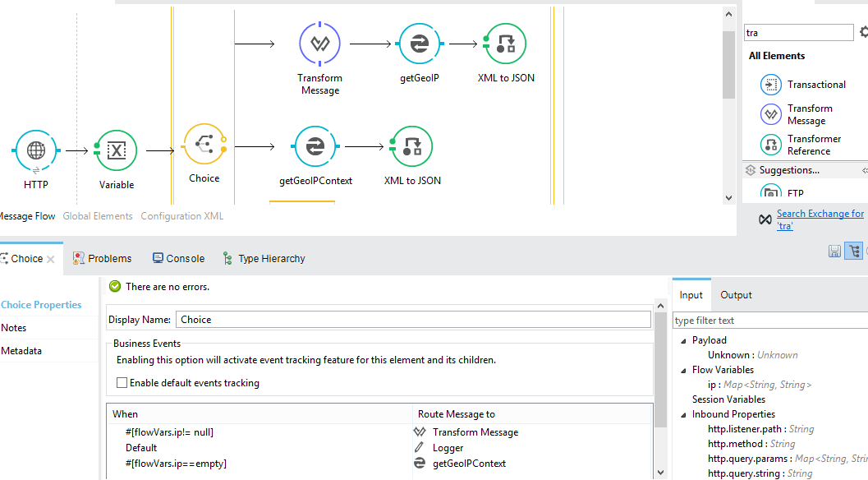Select Transform Message node in canvas
The height and width of the screenshot is (480, 868).
coord(320,44)
